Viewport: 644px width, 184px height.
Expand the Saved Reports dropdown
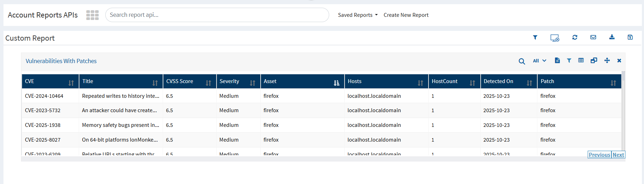coord(358,15)
